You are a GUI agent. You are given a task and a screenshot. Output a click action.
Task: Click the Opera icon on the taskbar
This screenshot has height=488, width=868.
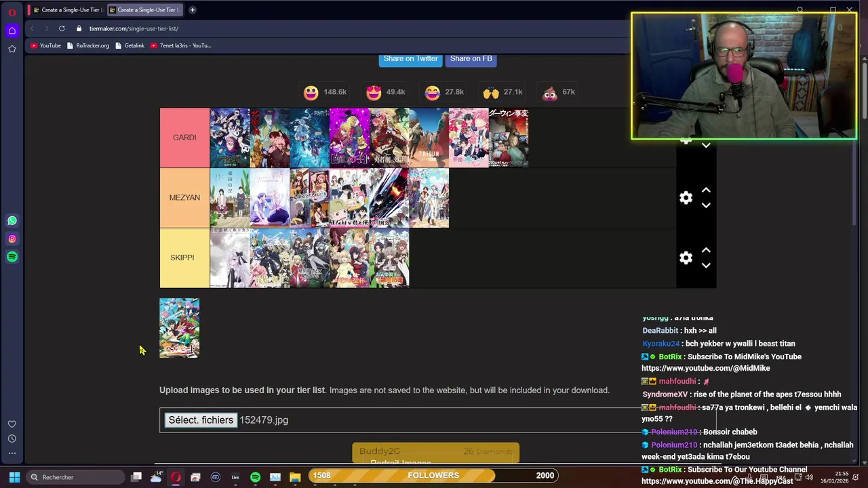click(x=176, y=477)
